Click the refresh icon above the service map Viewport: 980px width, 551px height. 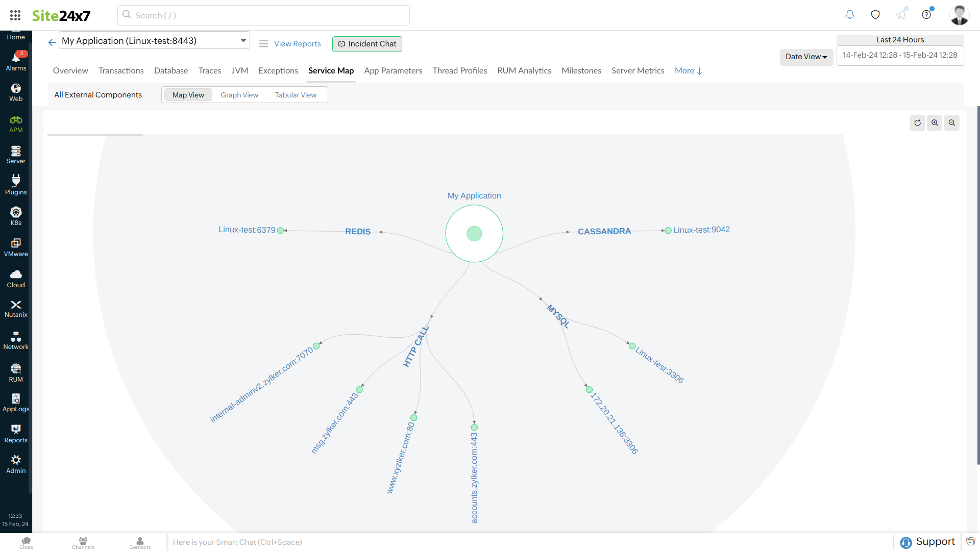point(917,123)
